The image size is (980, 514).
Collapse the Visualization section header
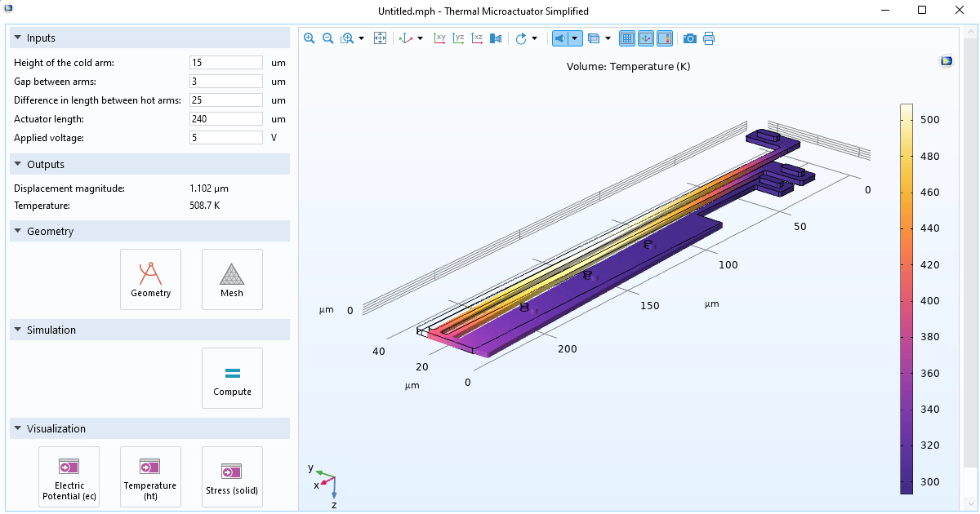coord(19,429)
